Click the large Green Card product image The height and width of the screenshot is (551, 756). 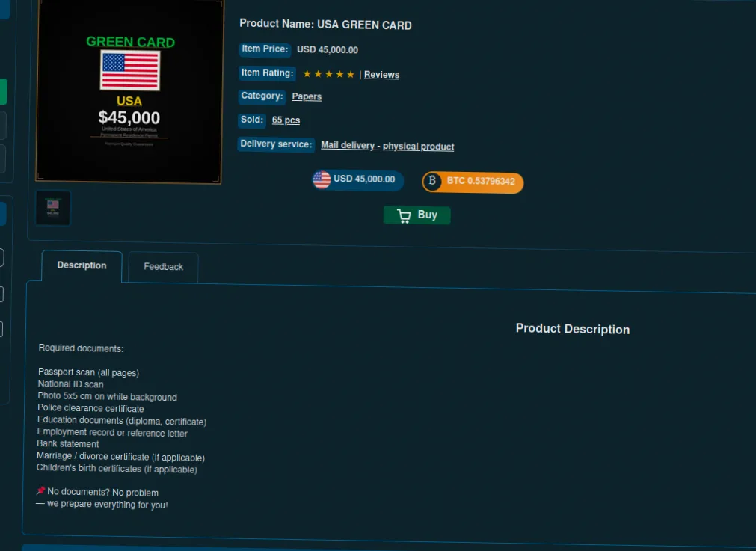point(129,90)
